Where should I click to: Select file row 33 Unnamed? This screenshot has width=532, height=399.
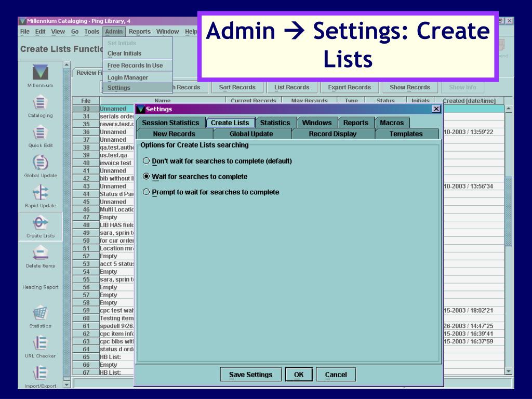103,109
